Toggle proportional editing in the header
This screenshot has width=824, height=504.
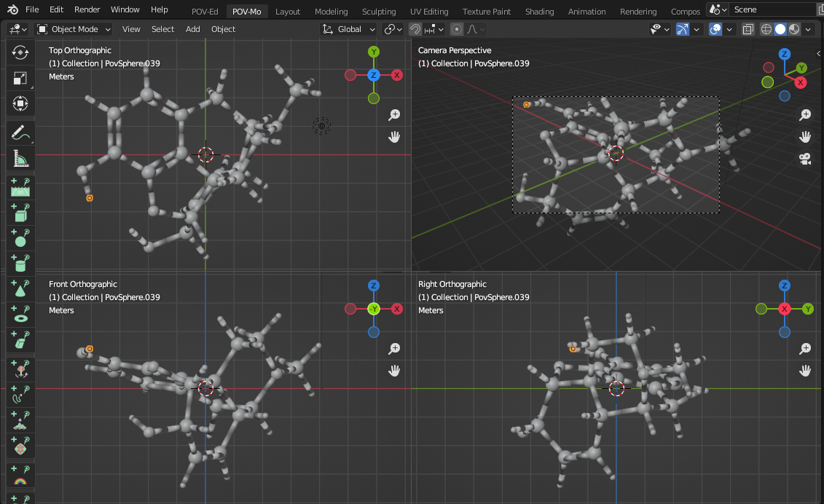pyautogui.click(x=457, y=29)
